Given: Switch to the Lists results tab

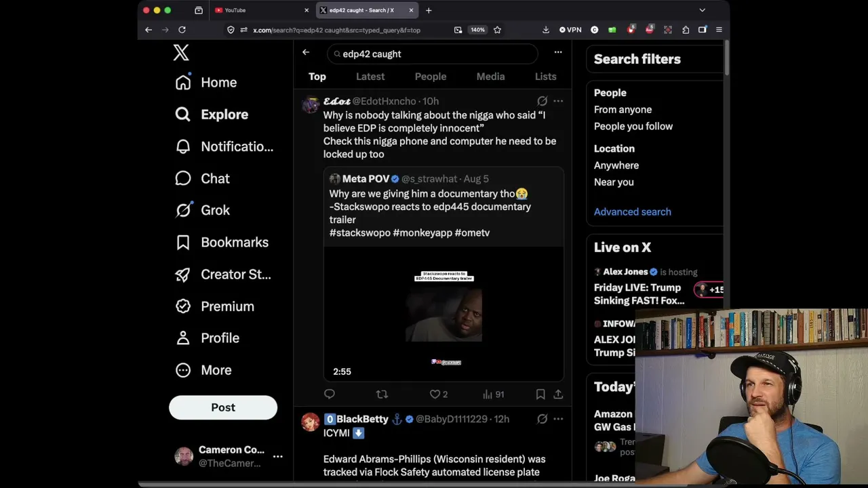Looking at the screenshot, I should click(x=545, y=77).
